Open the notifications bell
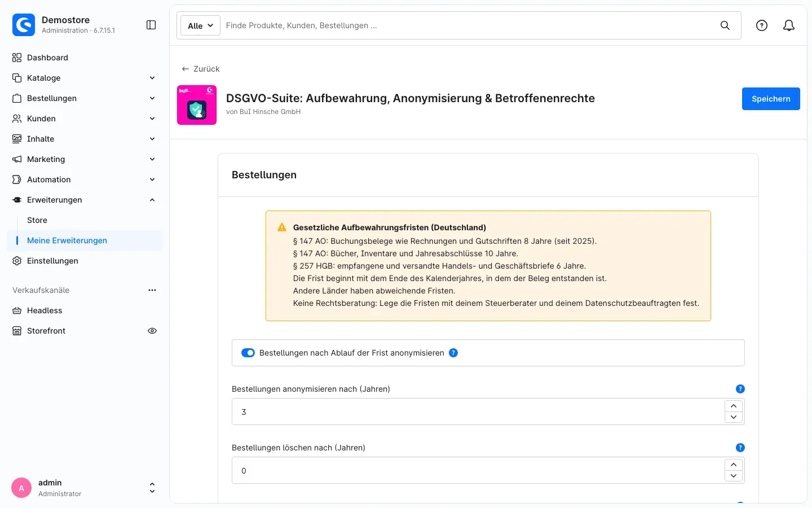The height and width of the screenshot is (508, 812). tap(789, 25)
